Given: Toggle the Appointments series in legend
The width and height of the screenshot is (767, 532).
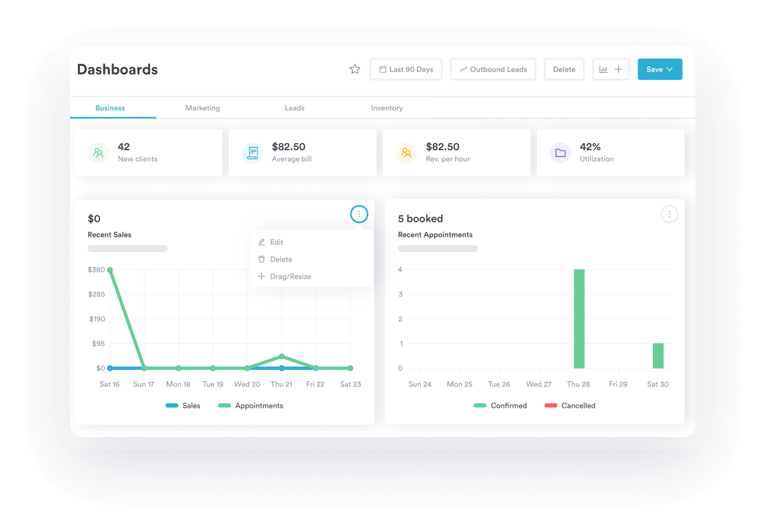Looking at the screenshot, I should point(251,405).
